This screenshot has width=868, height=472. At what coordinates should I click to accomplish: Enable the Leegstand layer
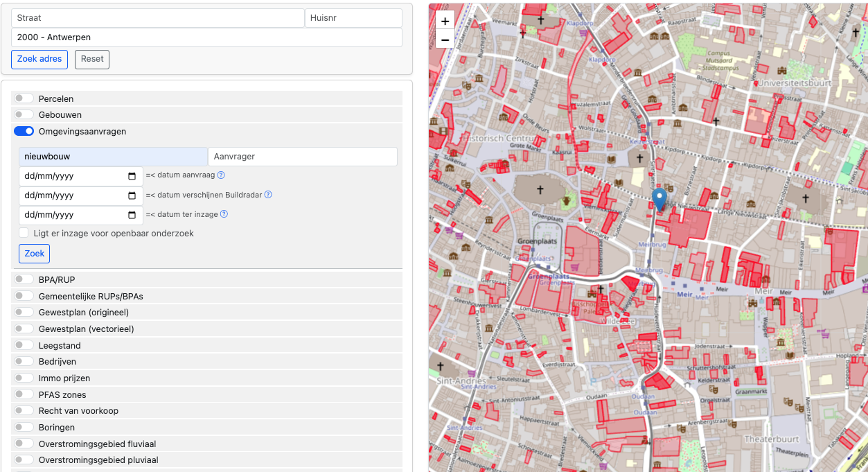24,345
